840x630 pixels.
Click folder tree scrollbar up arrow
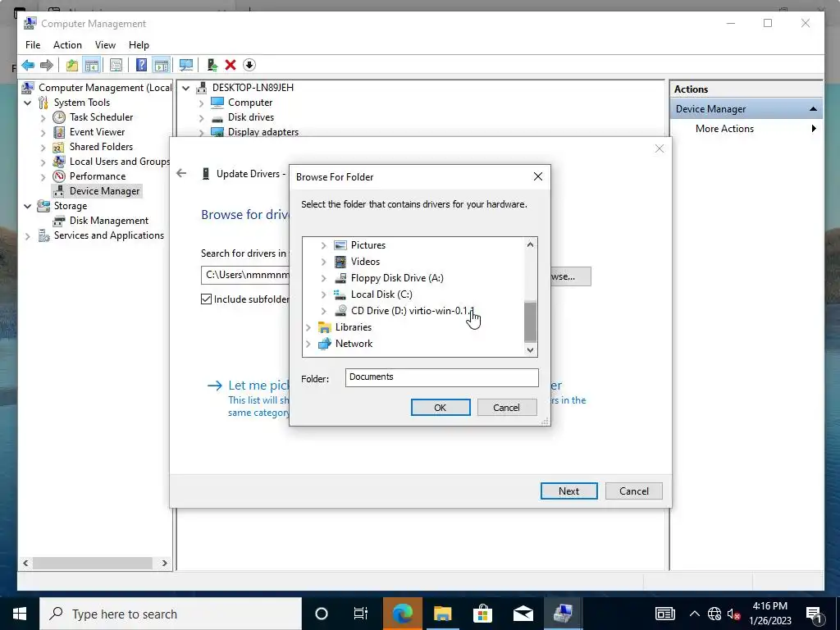click(x=530, y=244)
